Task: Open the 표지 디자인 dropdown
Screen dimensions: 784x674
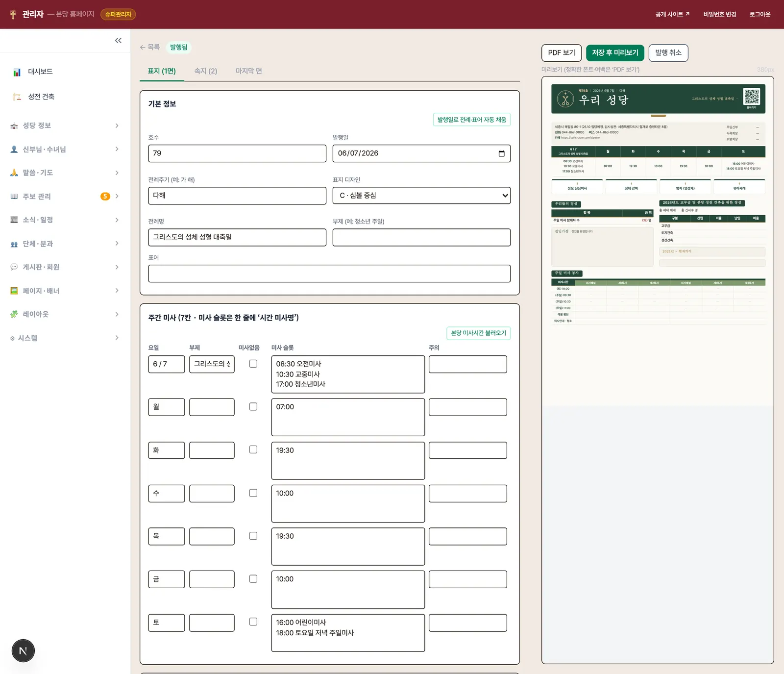Action: pos(421,196)
